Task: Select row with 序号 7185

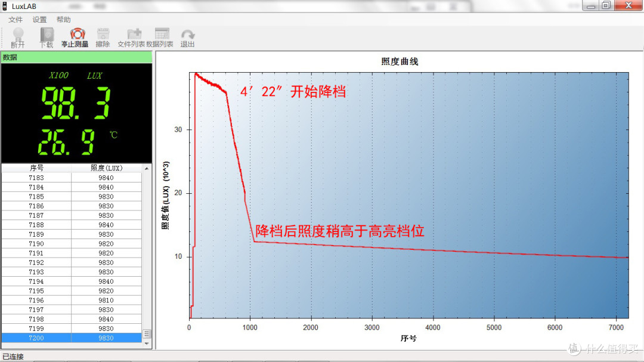Action: (x=72, y=196)
